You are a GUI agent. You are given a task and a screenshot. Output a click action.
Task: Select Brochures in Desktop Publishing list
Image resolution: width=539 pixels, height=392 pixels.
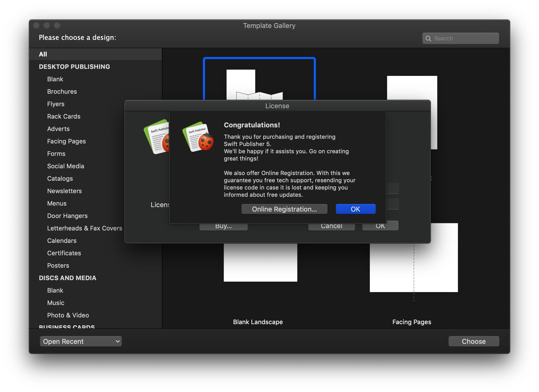pyautogui.click(x=62, y=91)
